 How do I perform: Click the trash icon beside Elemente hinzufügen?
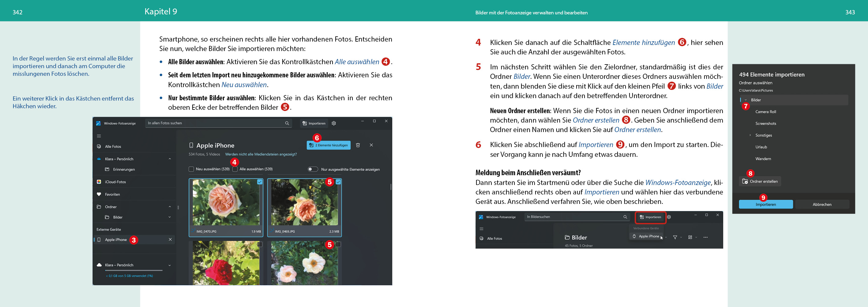358,145
